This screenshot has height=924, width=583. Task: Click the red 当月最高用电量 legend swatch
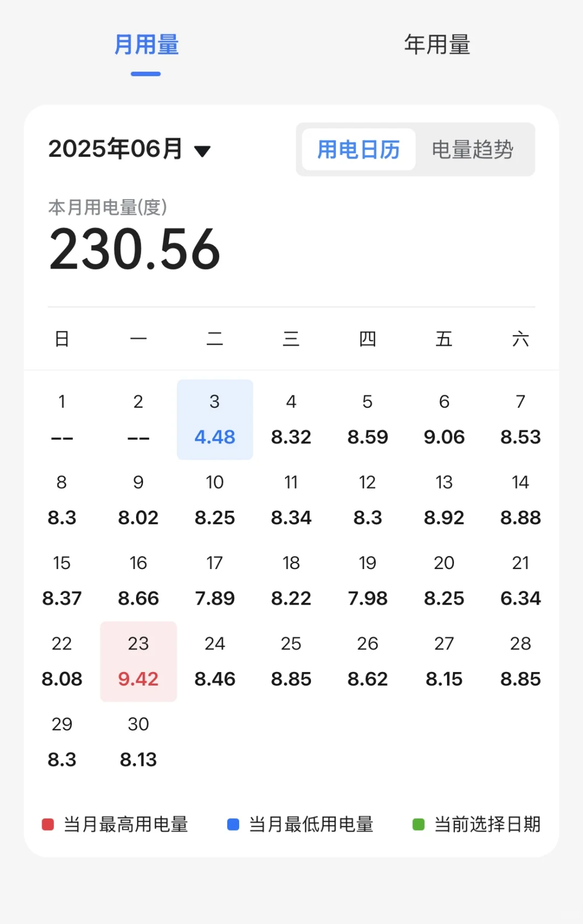[x=48, y=824]
